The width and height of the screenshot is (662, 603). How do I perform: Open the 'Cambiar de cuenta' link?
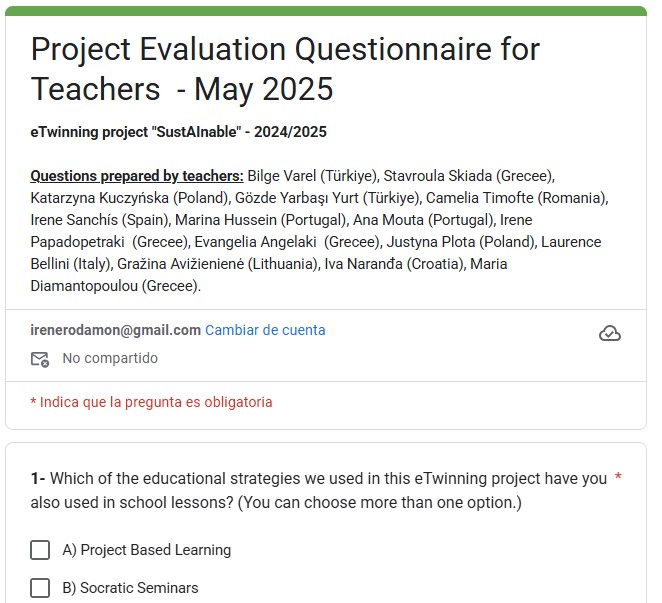[265, 330]
